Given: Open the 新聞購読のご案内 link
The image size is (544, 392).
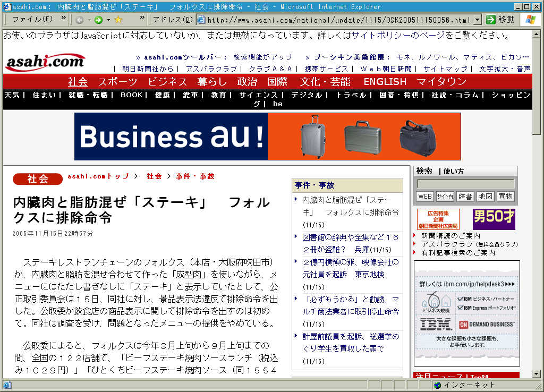Looking at the screenshot, I should 450,235.
